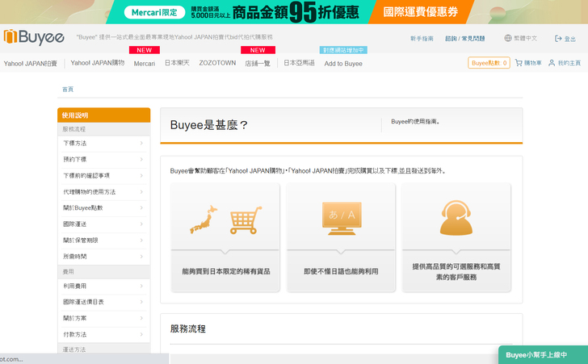Expand 下標方法 in the sidebar
Viewport: 588px width, 364px height.
(x=103, y=143)
